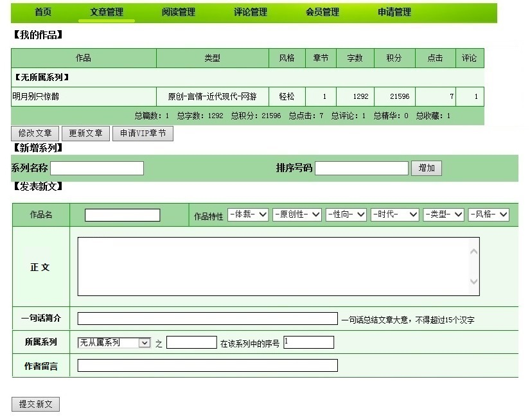The width and height of the screenshot is (530, 420).
Task: Click the 章节 column header
Action: 321,58
